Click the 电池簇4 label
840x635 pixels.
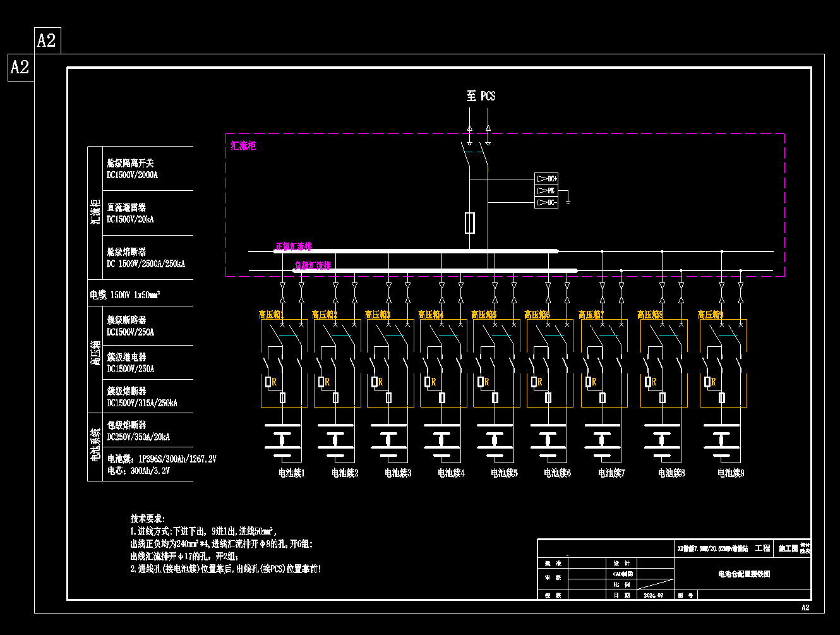(451, 473)
